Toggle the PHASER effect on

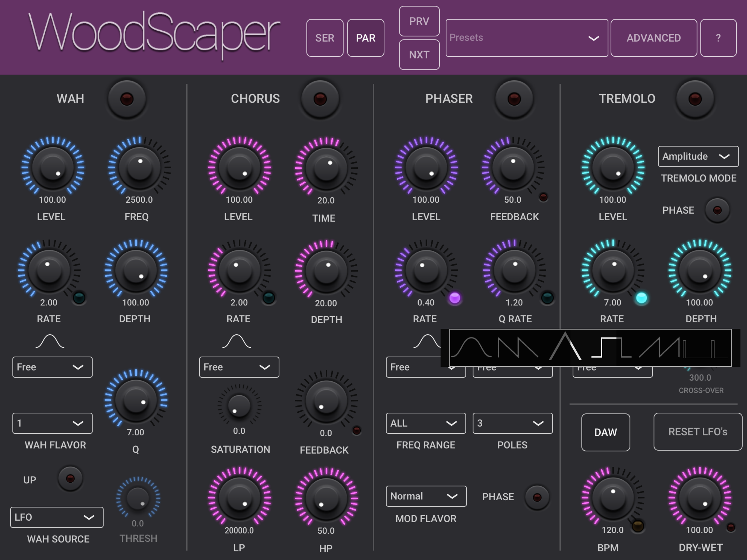pyautogui.click(x=514, y=99)
